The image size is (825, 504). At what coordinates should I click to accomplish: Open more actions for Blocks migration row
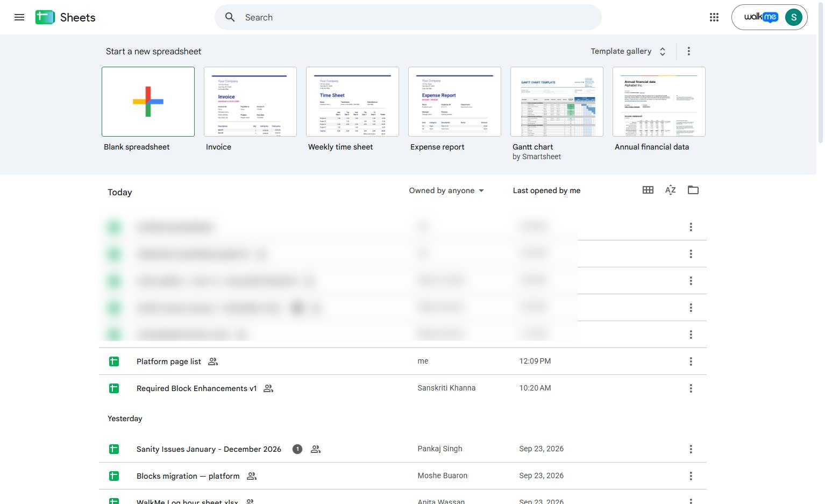click(x=691, y=476)
